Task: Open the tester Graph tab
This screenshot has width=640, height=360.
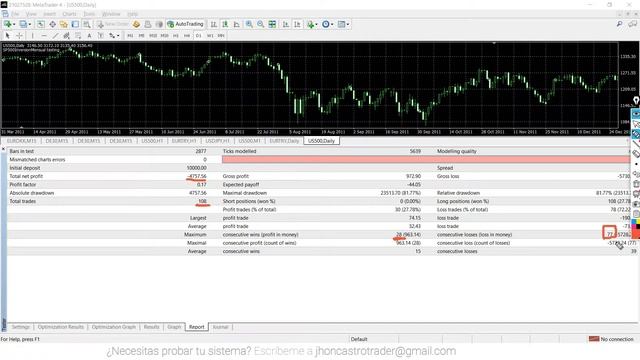Action: (x=174, y=327)
